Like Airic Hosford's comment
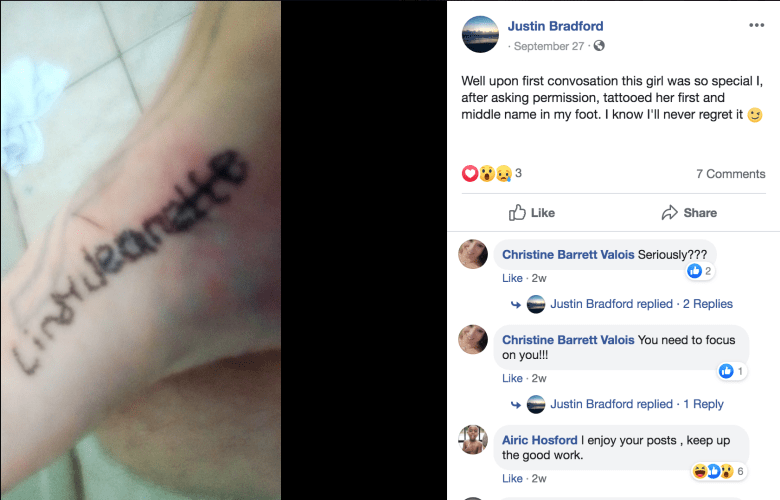Viewport: 780px width, 500px height. (x=512, y=478)
